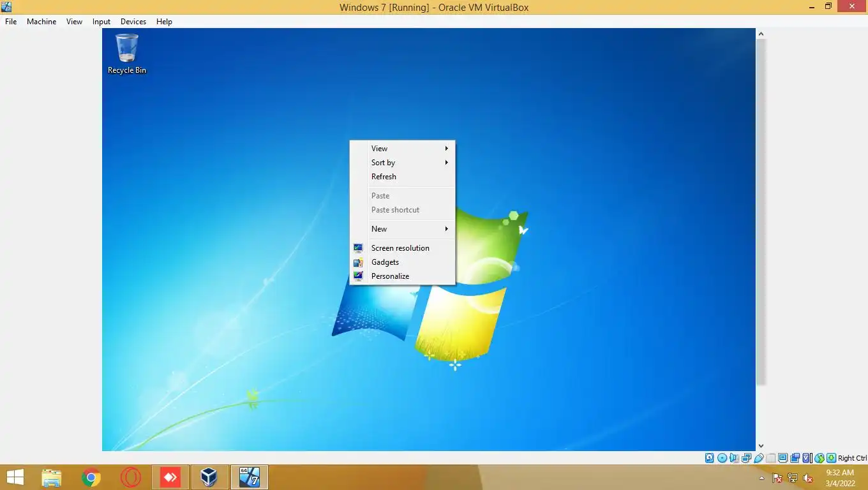The width and height of the screenshot is (868, 490).
Task: Click the vertical scrollbar down arrow
Action: [761, 446]
